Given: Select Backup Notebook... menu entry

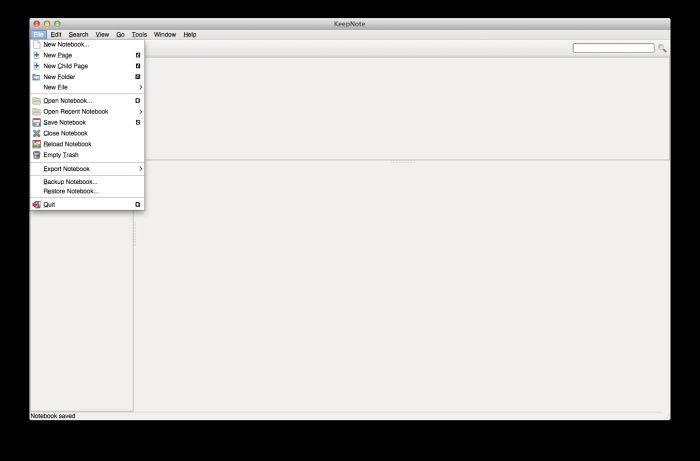Looking at the screenshot, I should (87, 182).
